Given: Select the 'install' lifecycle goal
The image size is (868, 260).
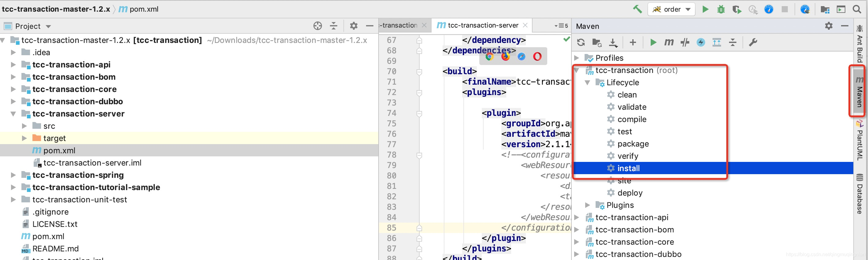Looking at the screenshot, I should [x=628, y=168].
